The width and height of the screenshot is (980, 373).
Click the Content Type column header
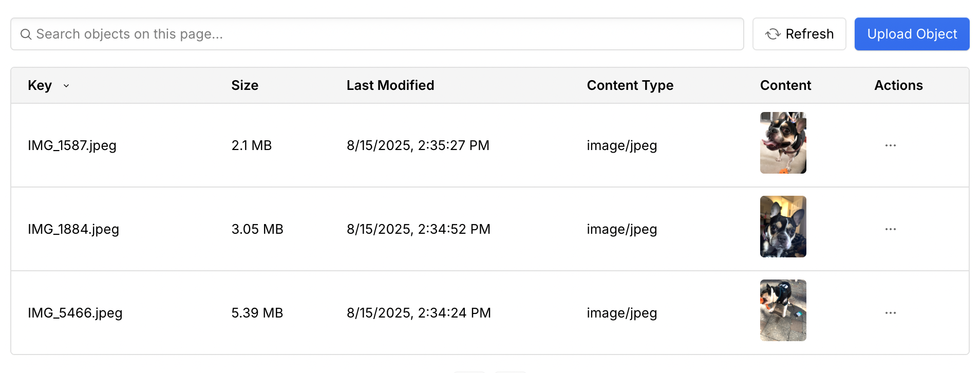[x=630, y=85]
